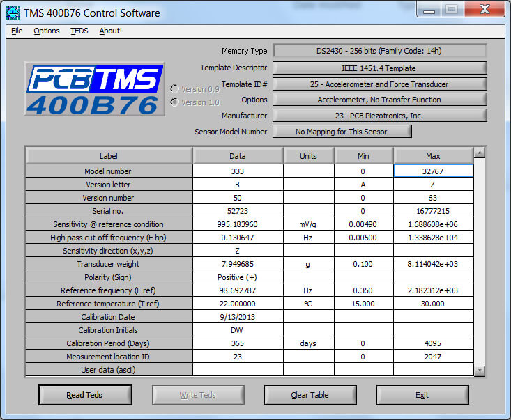
Task: Click the PCB TMS 400B76 logo
Action: click(94, 89)
